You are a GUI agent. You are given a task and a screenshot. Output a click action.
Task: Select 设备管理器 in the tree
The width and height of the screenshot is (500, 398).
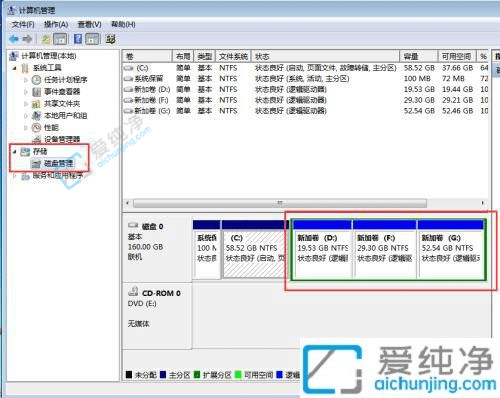click(62, 139)
